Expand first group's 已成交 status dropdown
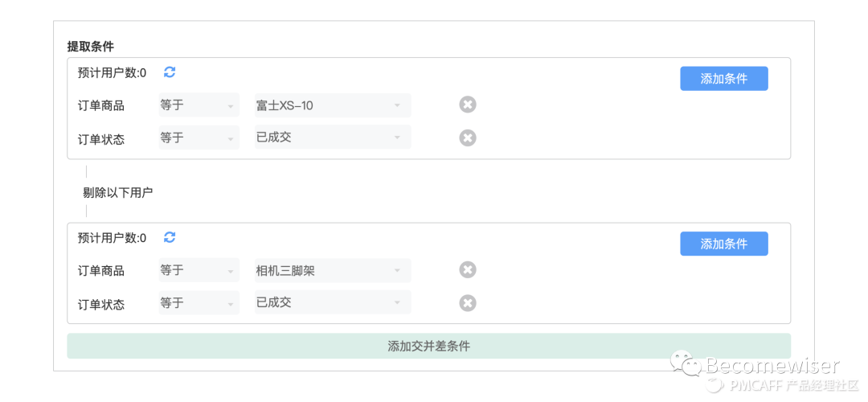 333,137
